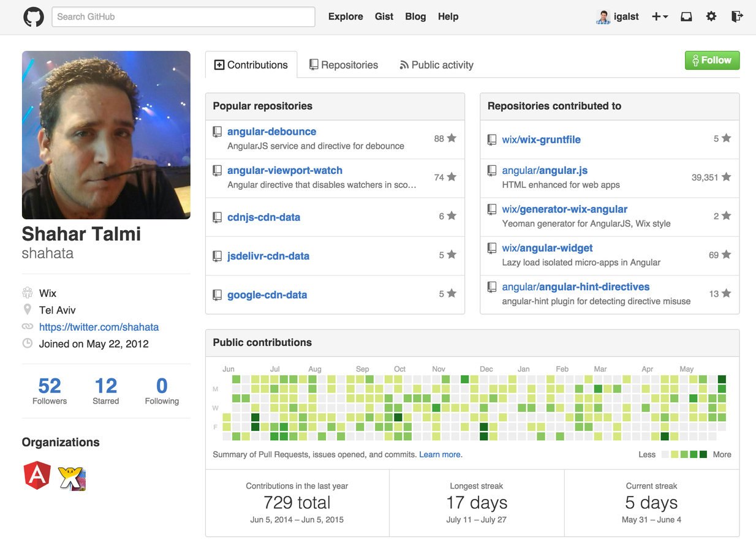Open the Wix organization logo
This screenshot has height=551, width=756.
pos(72,478)
